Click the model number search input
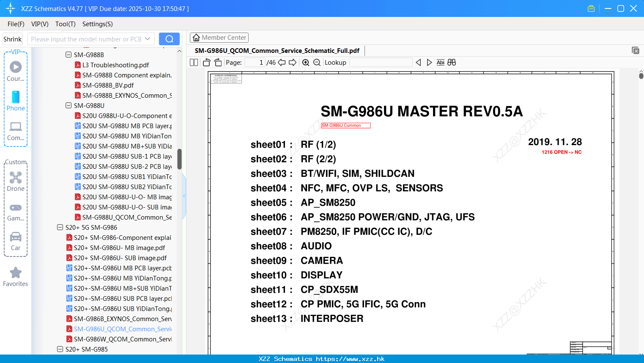The image size is (644, 363). tap(86, 39)
